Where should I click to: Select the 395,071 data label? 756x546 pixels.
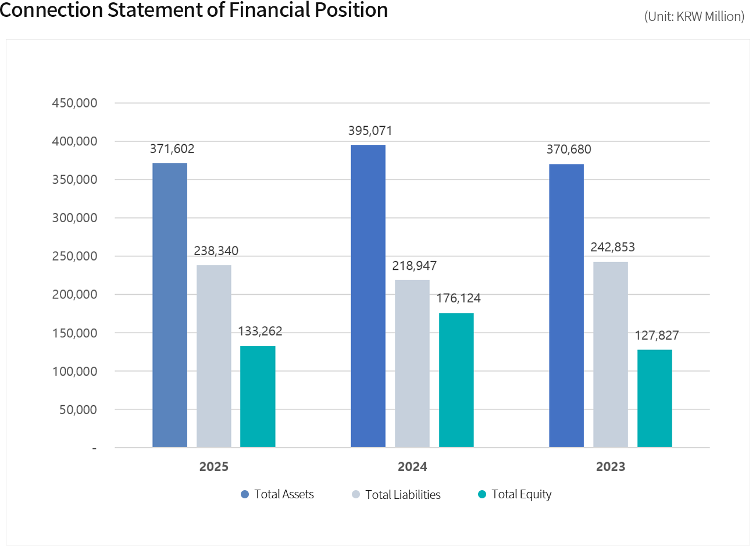[x=370, y=131]
